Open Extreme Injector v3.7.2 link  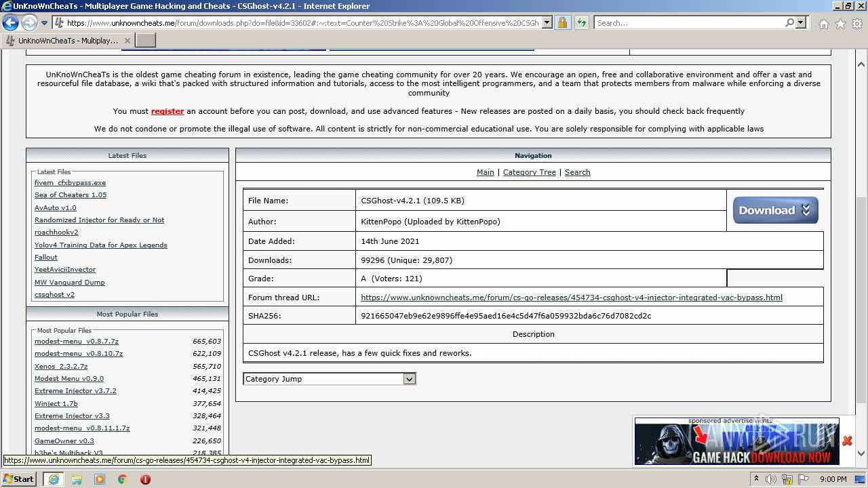point(75,391)
